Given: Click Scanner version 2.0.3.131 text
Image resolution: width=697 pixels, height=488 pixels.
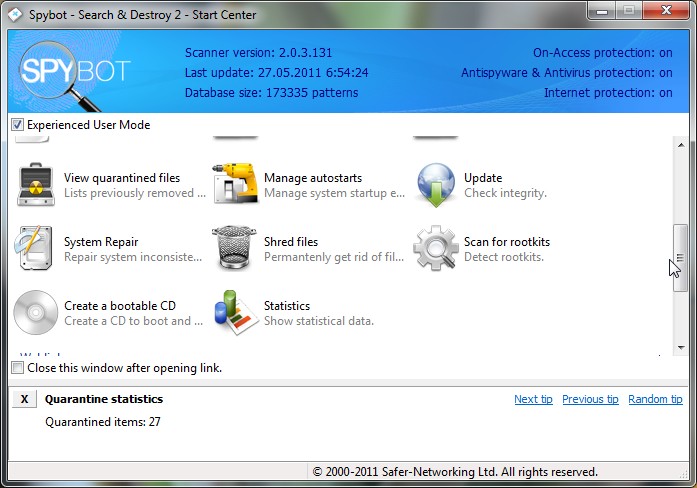Looking at the screenshot, I should click(x=258, y=53).
